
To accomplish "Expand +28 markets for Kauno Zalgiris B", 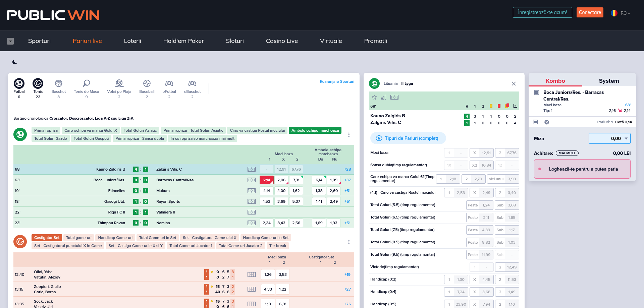I will (x=347, y=169).
